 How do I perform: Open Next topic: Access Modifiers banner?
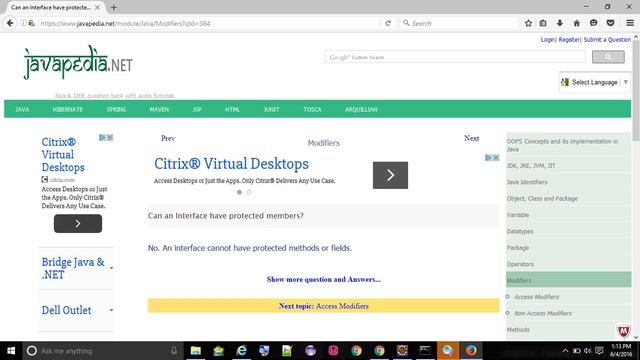click(324, 306)
